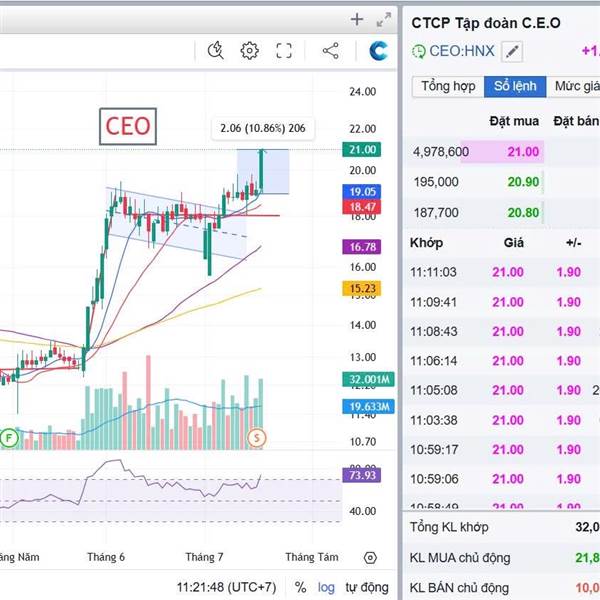Select bid price 21.00 in order book
This screenshot has width=600, height=600.
pos(523,152)
